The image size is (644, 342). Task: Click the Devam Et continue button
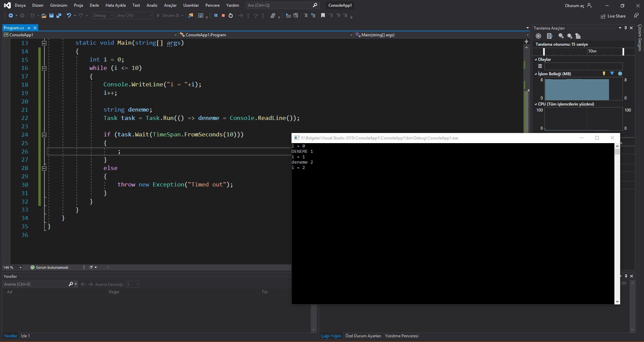(170, 15)
